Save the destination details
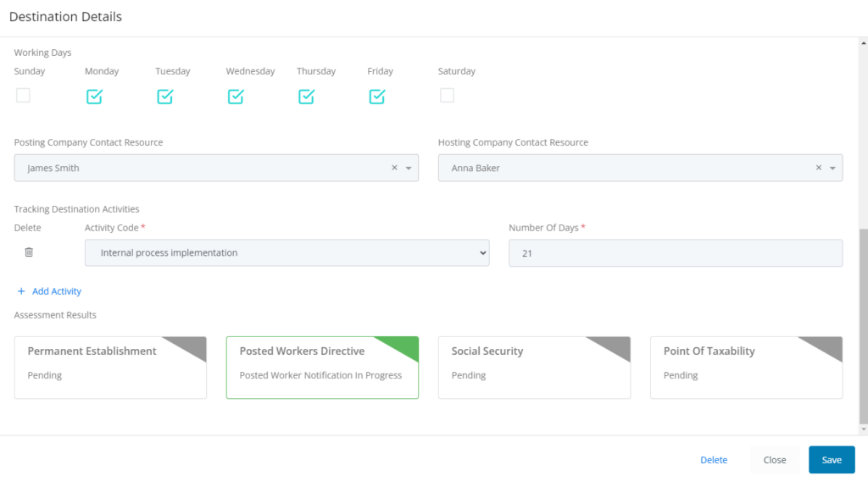The width and height of the screenshot is (868, 487). pyautogui.click(x=832, y=460)
